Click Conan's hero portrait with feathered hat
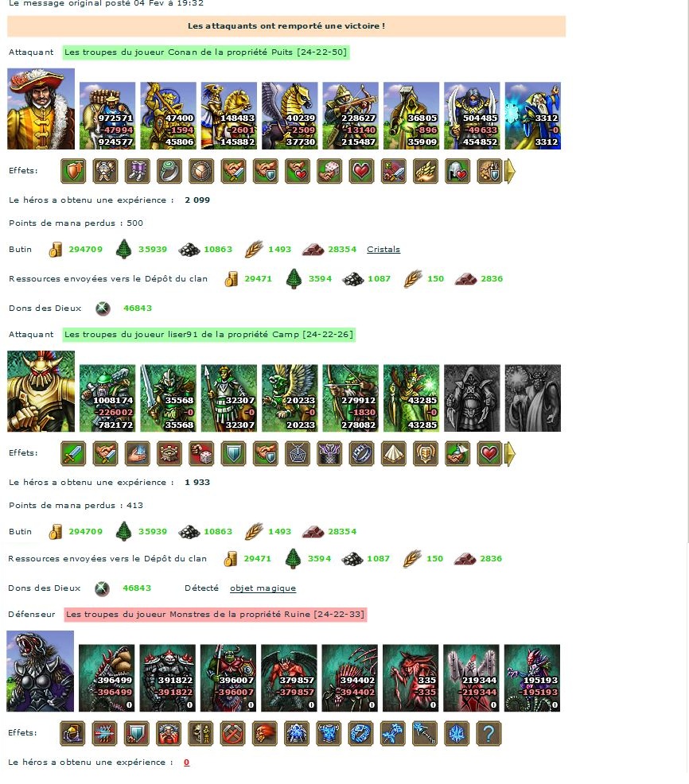 pos(41,109)
